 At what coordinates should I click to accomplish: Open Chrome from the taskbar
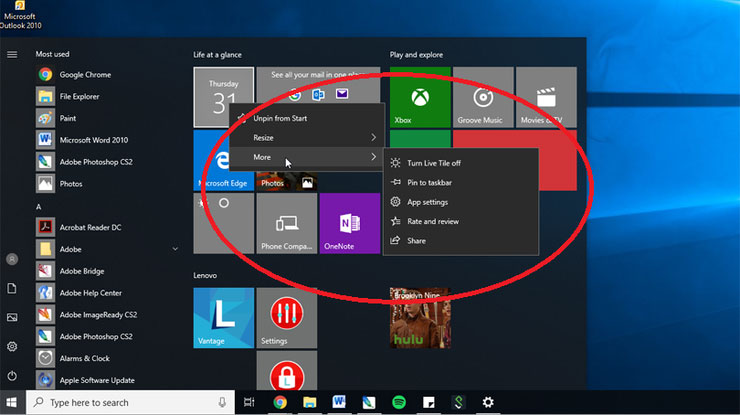[280, 402]
